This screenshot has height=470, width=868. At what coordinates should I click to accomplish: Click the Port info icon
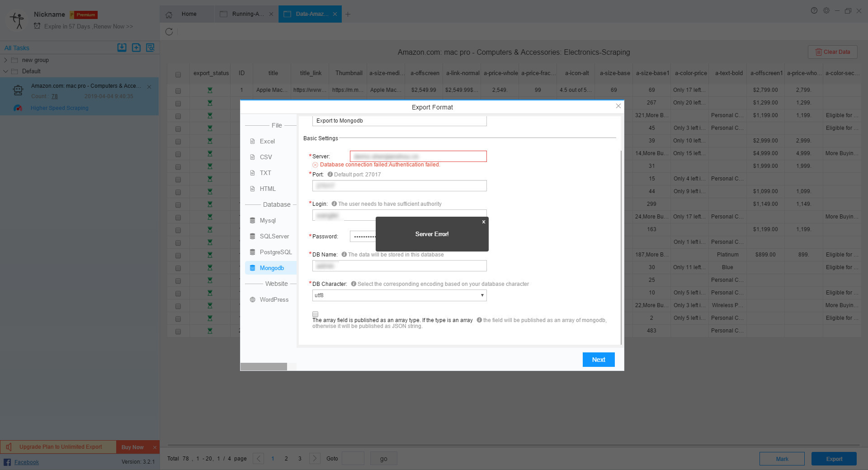coord(330,174)
